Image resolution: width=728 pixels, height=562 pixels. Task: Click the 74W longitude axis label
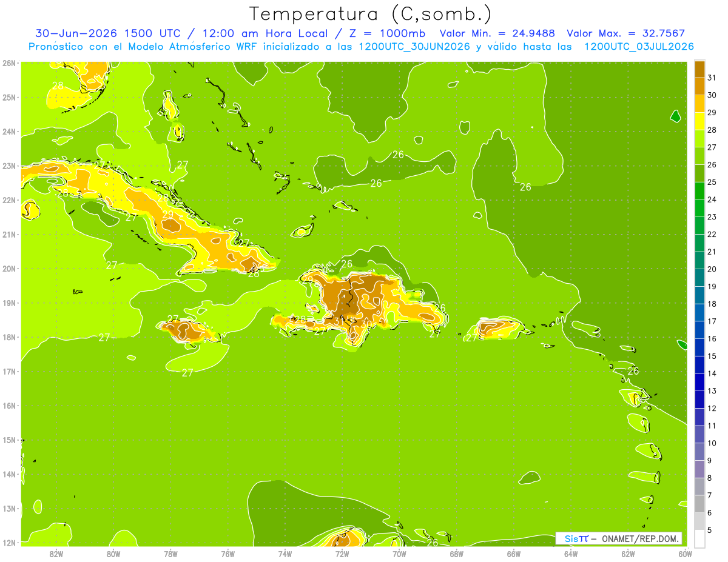point(285,554)
